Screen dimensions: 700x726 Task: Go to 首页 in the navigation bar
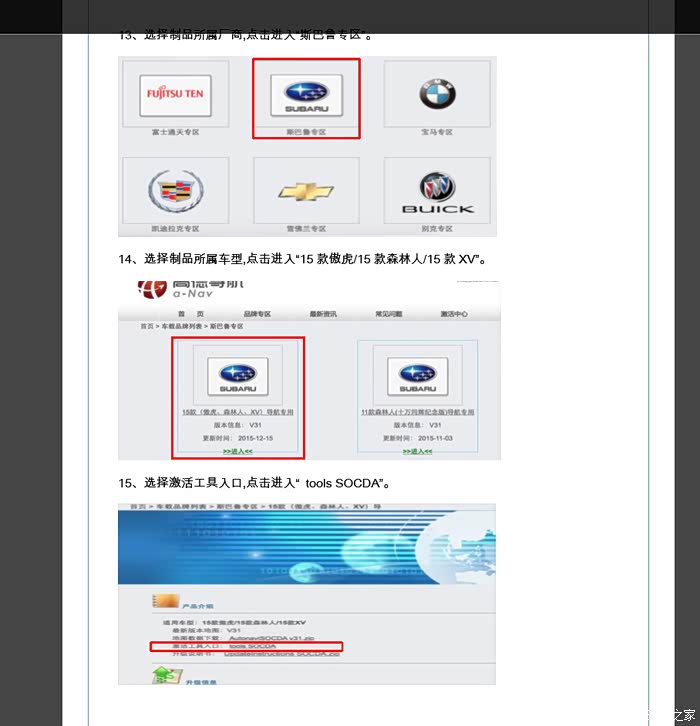pos(191,314)
